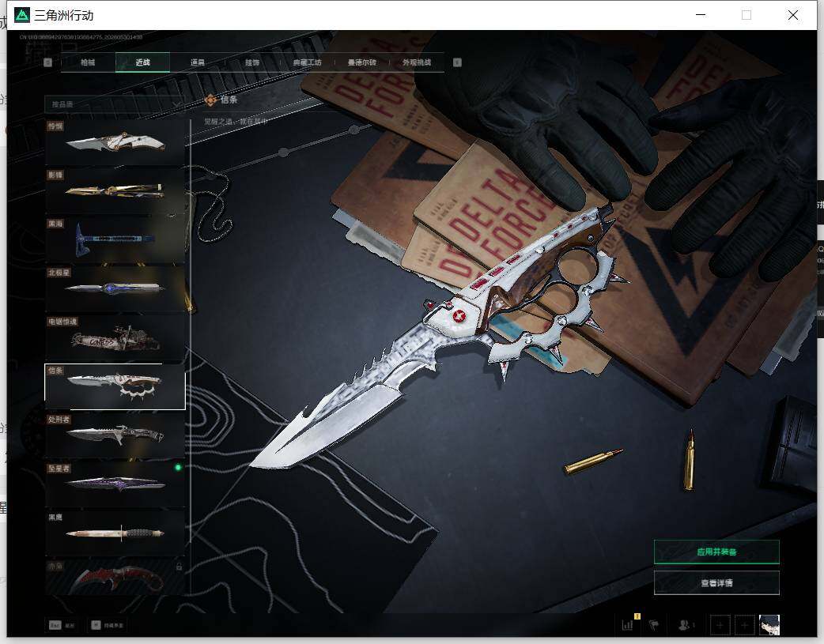Click the H hide interface button
The image size is (824, 644).
pos(108,625)
